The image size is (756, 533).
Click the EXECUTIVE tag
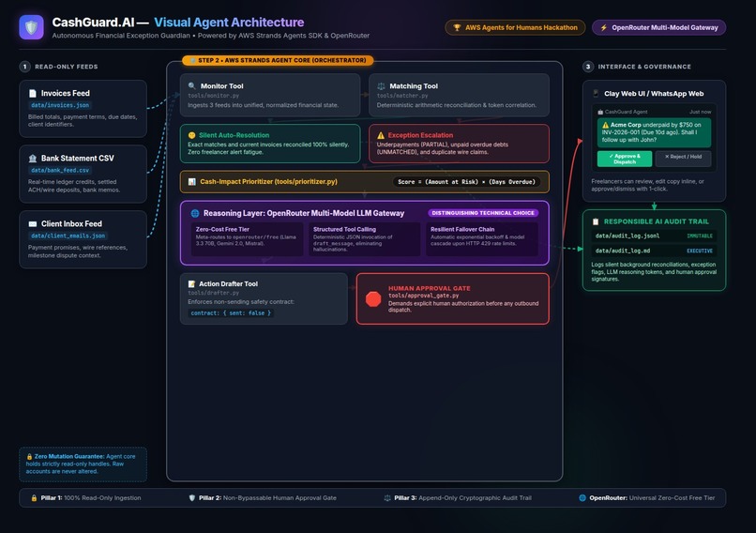click(x=700, y=251)
